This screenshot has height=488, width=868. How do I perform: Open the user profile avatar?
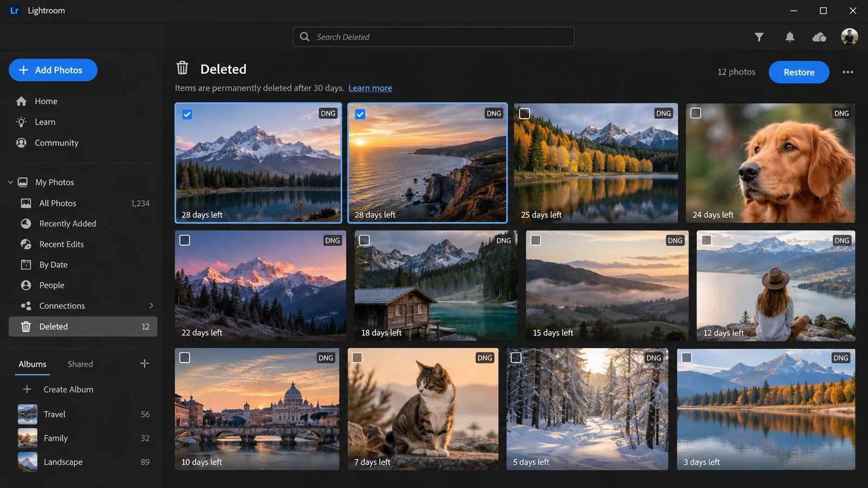849,37
